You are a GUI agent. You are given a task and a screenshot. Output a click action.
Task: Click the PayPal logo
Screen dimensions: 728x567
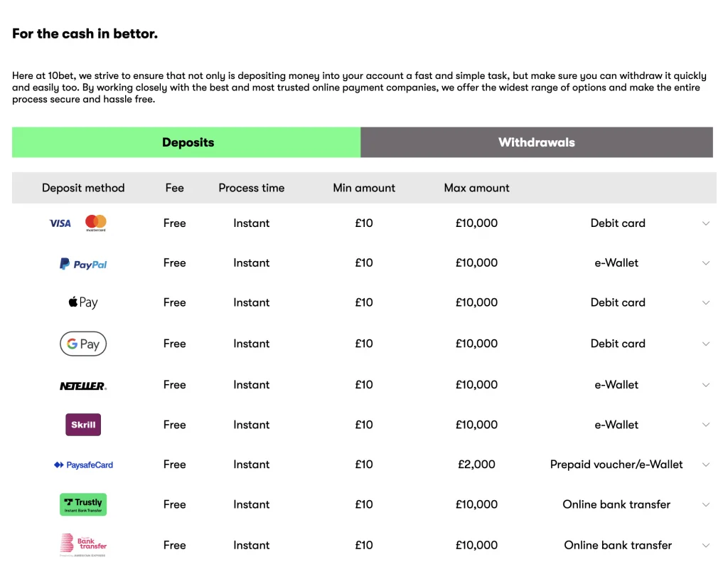coord(83,263)
